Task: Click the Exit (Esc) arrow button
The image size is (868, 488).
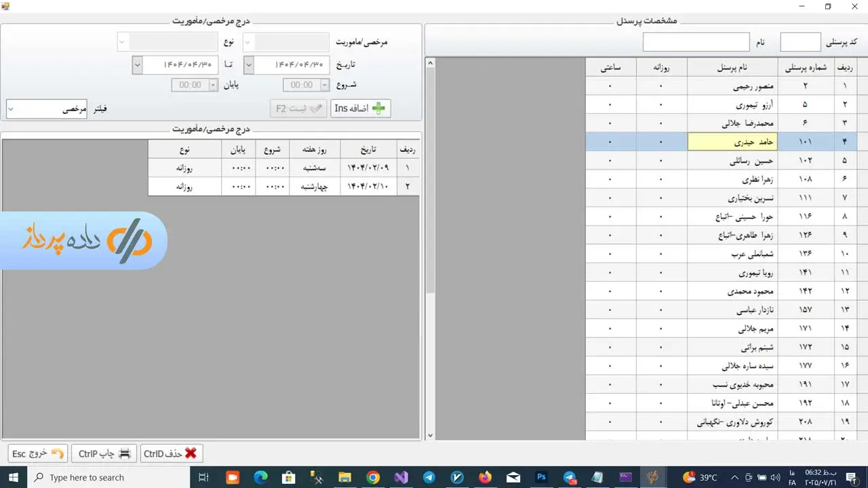Action: click(x=38, y=453)
